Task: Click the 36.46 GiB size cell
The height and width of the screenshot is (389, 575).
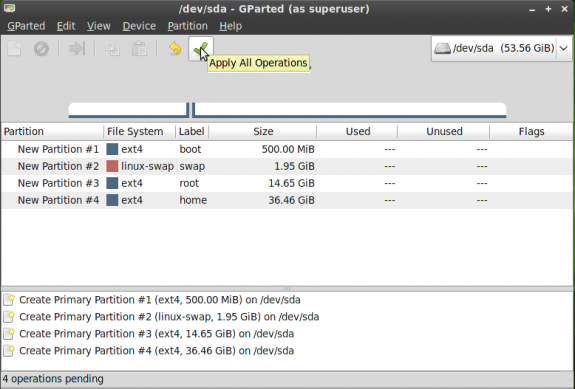Action: 292,200
